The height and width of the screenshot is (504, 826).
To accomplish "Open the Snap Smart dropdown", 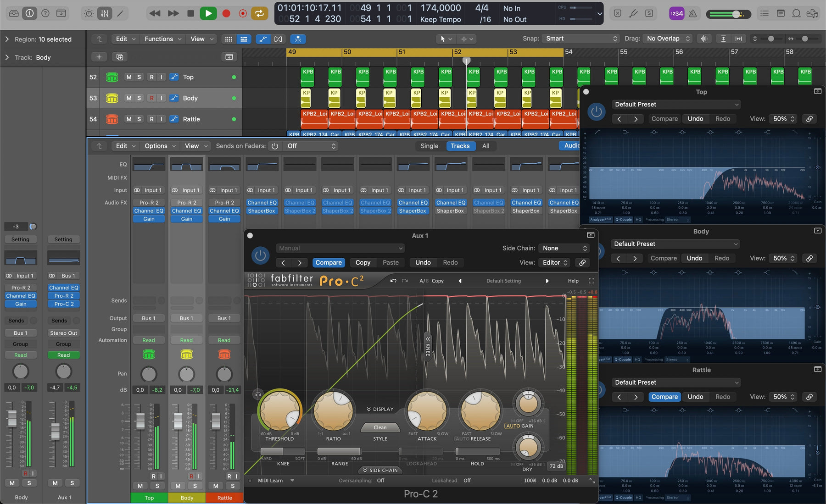I will pos(581,39).
